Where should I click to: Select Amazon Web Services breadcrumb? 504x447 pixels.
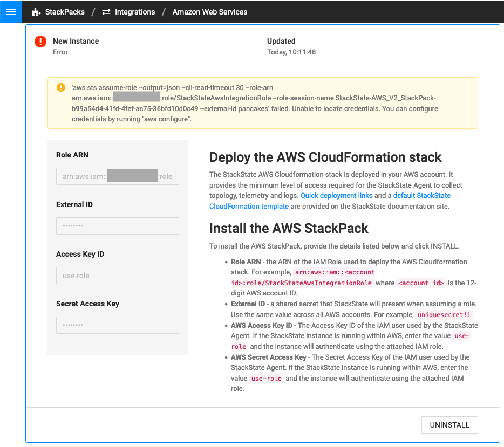click(x=209, y=12)
